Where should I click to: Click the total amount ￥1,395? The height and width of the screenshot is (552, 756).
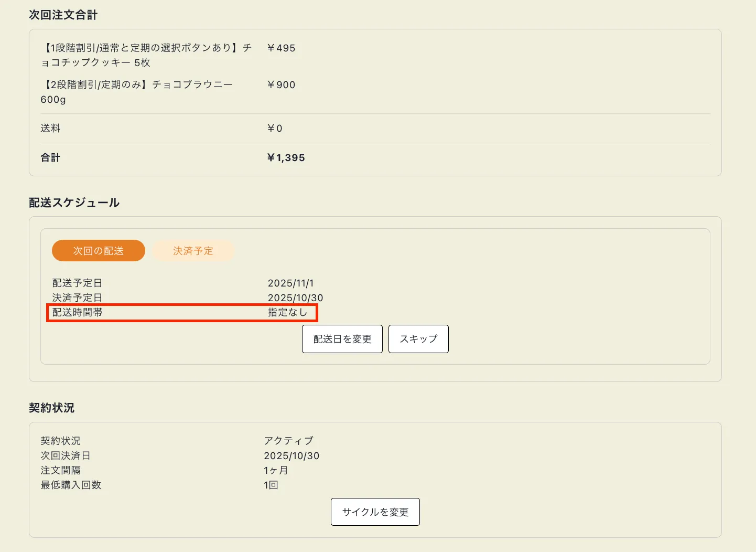[x=286, y=157]
